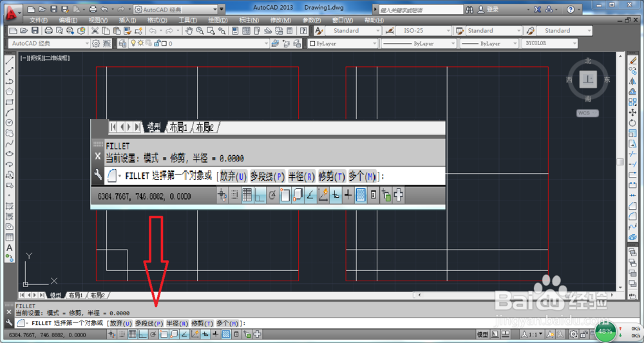
Task: Click Zoom Realtime magnifier icon
Action: tap(200, 30)
